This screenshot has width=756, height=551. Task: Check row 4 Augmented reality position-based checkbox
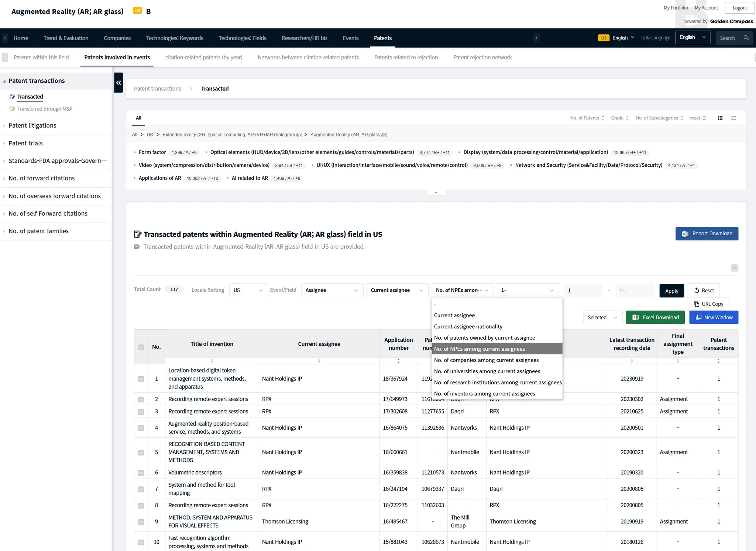click(x=141, y=428)
